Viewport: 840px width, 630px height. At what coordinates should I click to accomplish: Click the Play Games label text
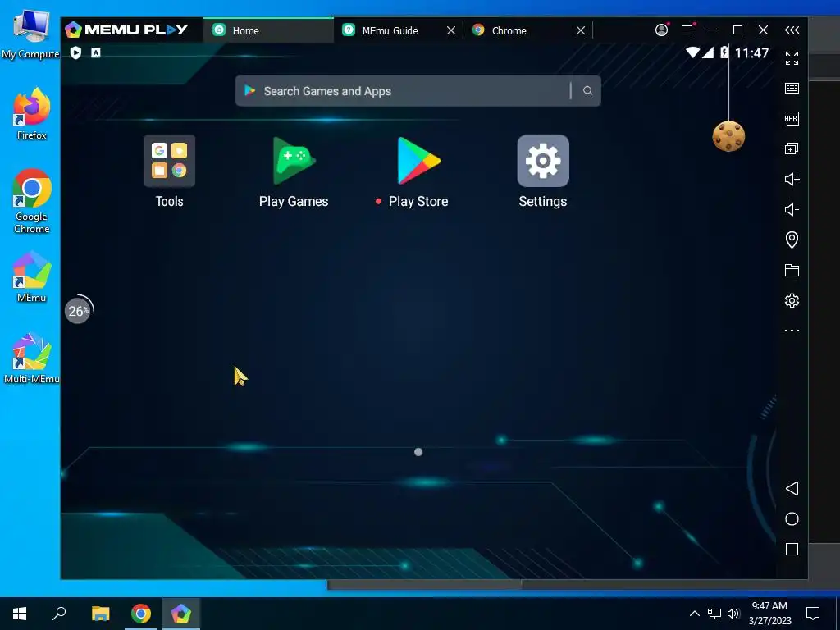[294, 202]
